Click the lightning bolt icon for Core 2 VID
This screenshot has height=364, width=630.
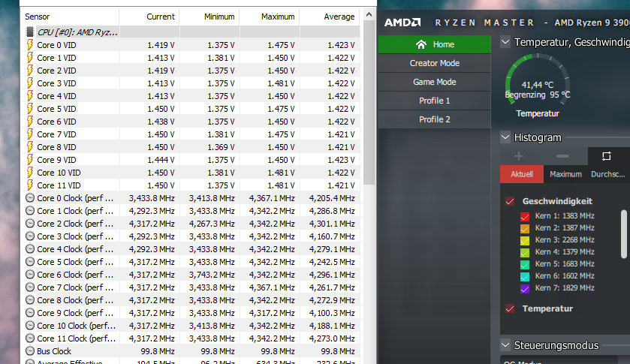[30, 71]
